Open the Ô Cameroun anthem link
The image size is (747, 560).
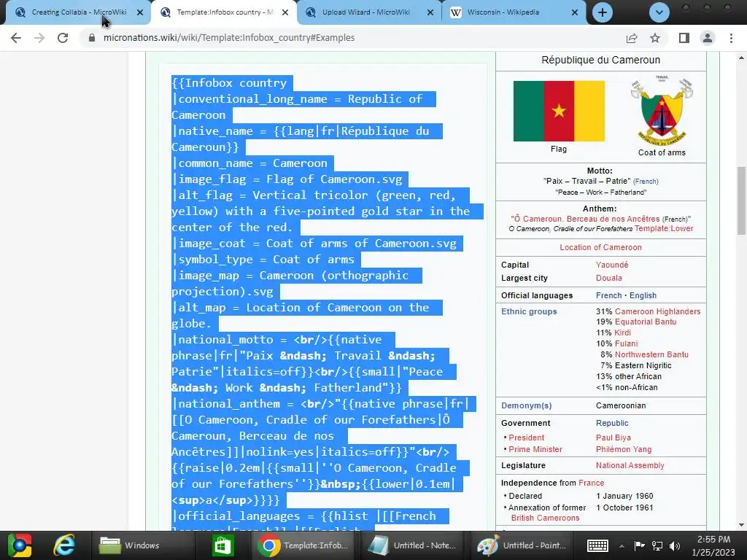click(x=587, y=219)
